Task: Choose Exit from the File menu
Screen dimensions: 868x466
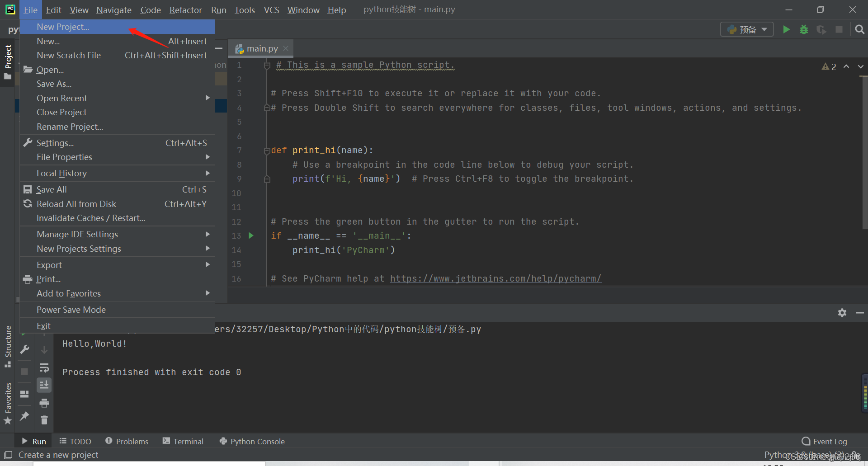Action: click(x=117, y=326)
